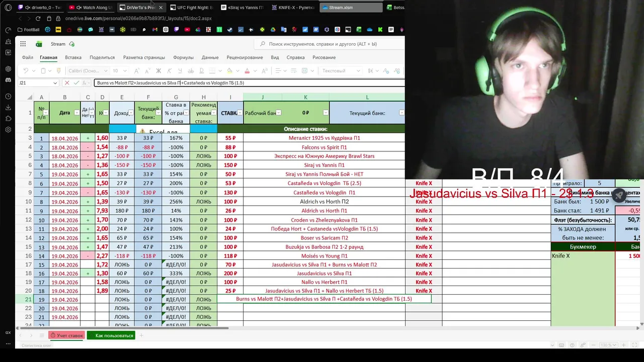Select cell Boser vs Saricam П2
This screenshot has width=644, height=362.
[324, 238]
